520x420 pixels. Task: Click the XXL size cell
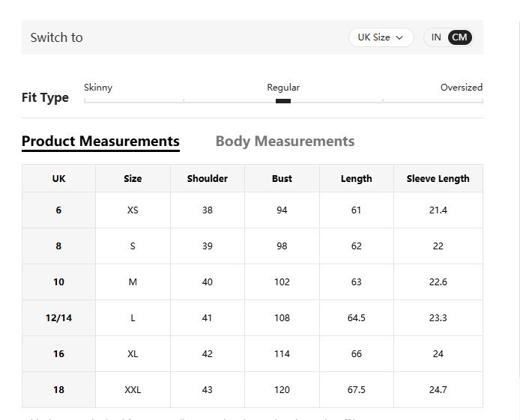click(133, 390)
